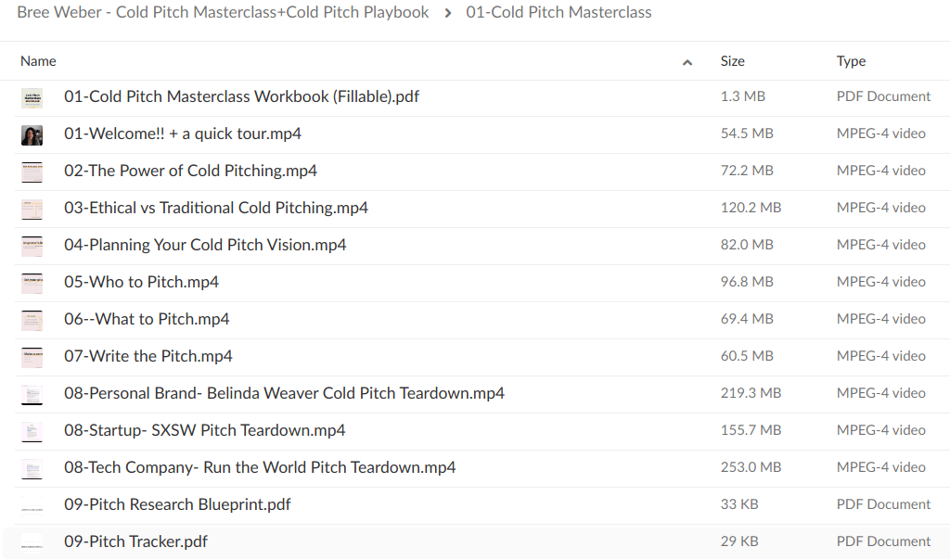The height and width of the screenshot is (560, 950).
Task: Click the Who to Pitch video thumbnail
Action: [x=32, y=283]
